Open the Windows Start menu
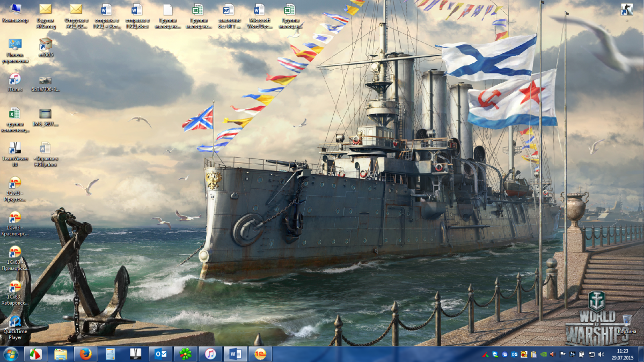Viewport: 644px width, 362px height. [10, 354]
